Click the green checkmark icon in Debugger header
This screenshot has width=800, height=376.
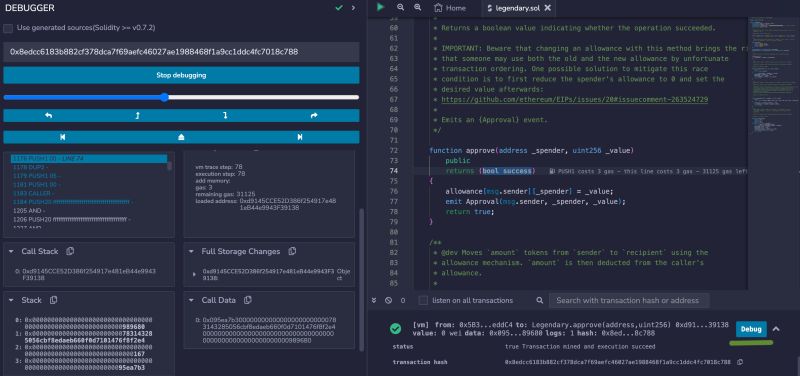click(x=339, y=8)
